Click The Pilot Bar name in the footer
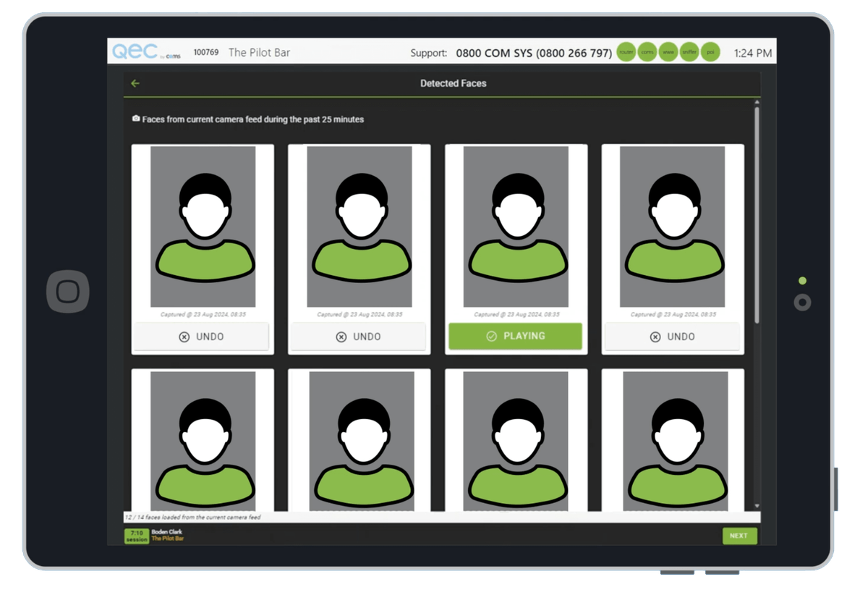Image resolution: width=868 pixels, height=595 pixels. point(167,540)
